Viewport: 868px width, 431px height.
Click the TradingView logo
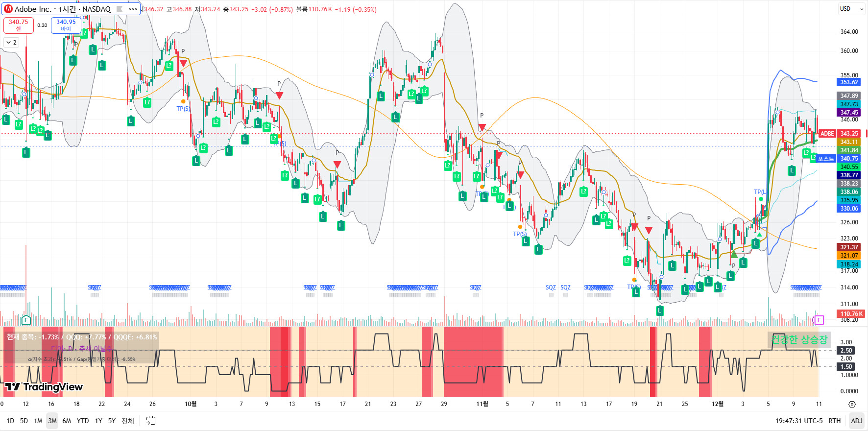44,387
